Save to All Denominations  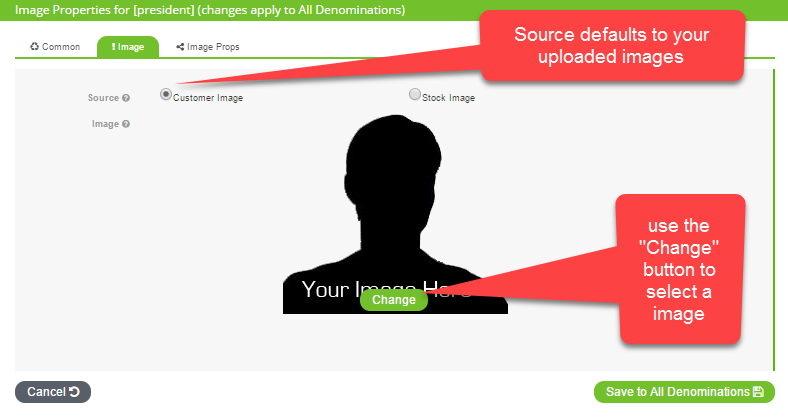(684, 392)
